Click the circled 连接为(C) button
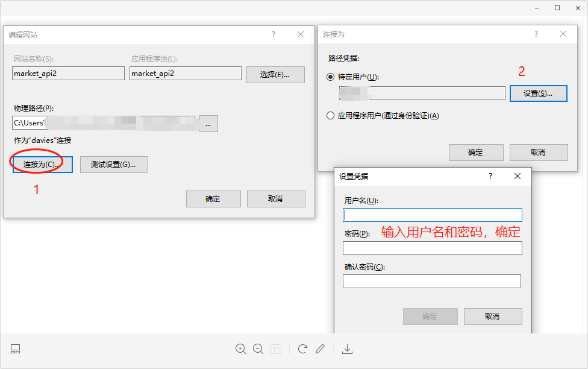This screenshot has width=588, height=369. tap(41, 164)
